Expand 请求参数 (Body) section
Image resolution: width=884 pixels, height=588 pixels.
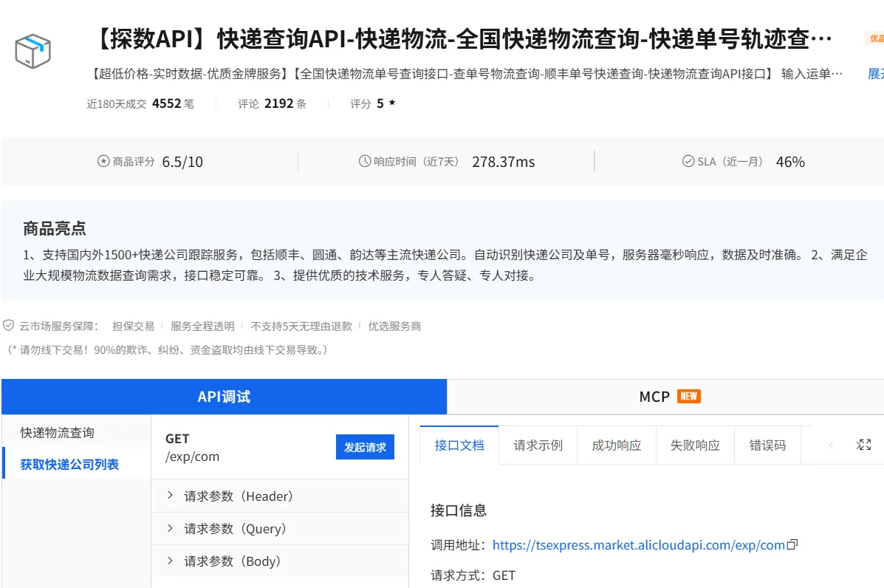280,561
